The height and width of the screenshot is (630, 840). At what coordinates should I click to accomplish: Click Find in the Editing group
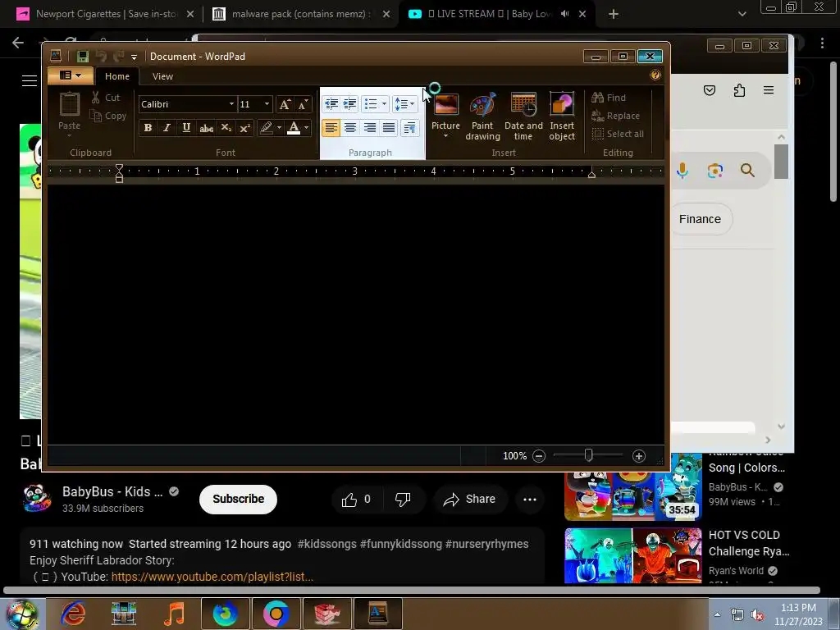pos(609,98)
